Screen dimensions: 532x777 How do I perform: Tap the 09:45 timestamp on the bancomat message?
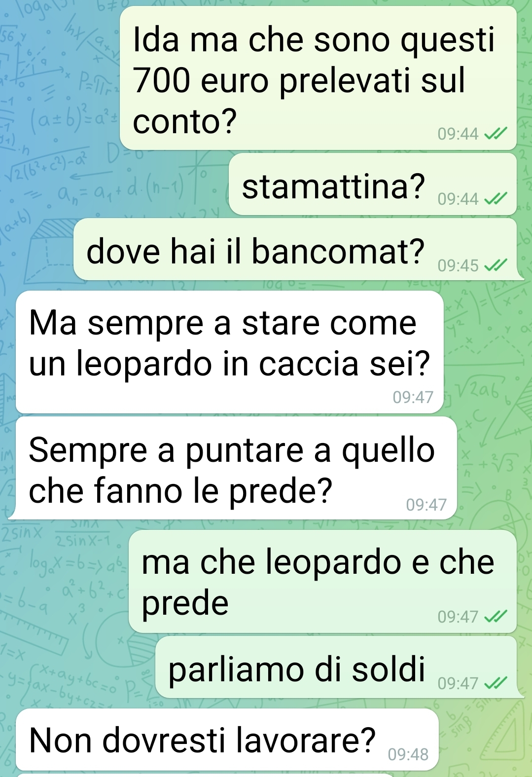458,265
